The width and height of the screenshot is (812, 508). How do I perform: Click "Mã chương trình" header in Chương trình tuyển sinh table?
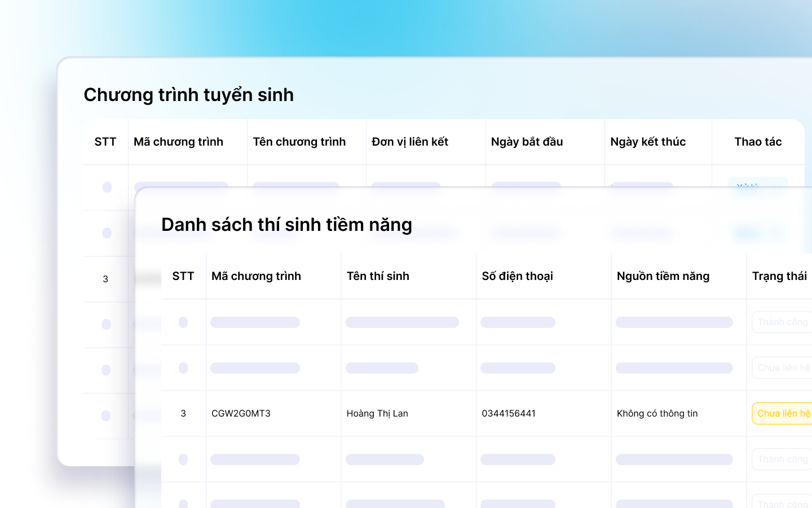pos(178,142)
